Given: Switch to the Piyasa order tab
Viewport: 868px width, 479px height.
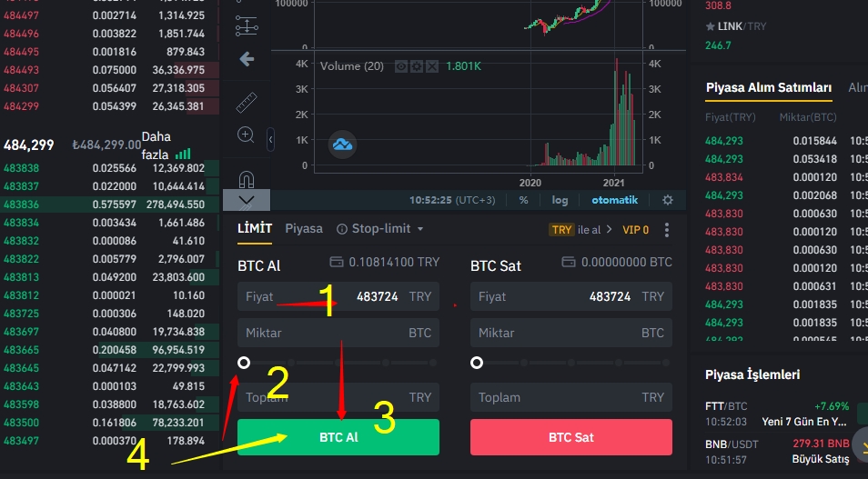Looking at the screenshot, I should click(x=304, y=229).
